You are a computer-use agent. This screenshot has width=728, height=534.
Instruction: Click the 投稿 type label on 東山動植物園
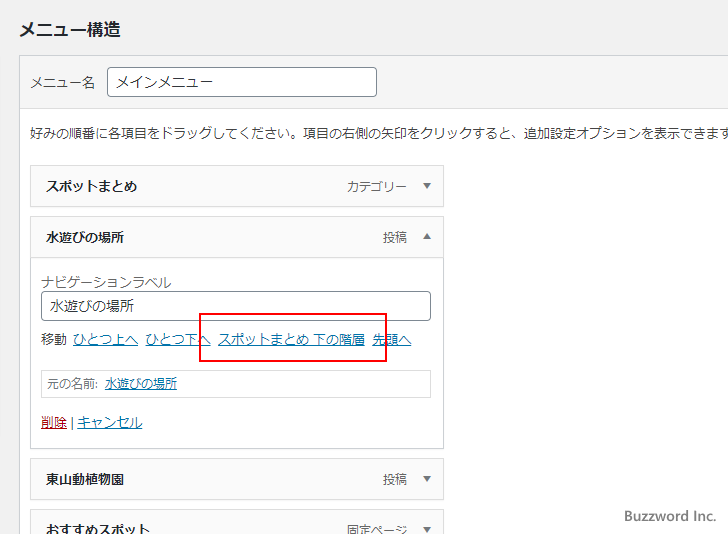click(395, 479)
